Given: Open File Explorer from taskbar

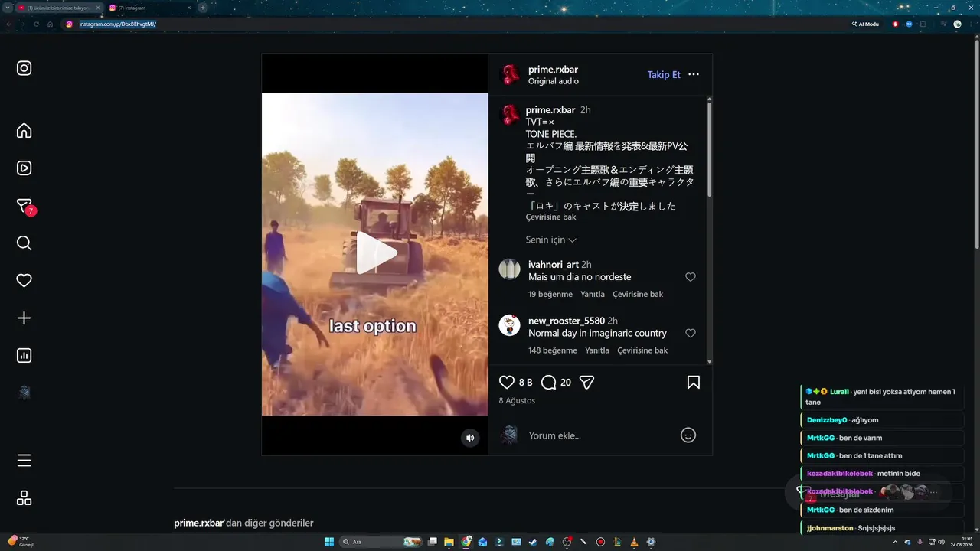Looking at the screenshot, I should (449, 542).
